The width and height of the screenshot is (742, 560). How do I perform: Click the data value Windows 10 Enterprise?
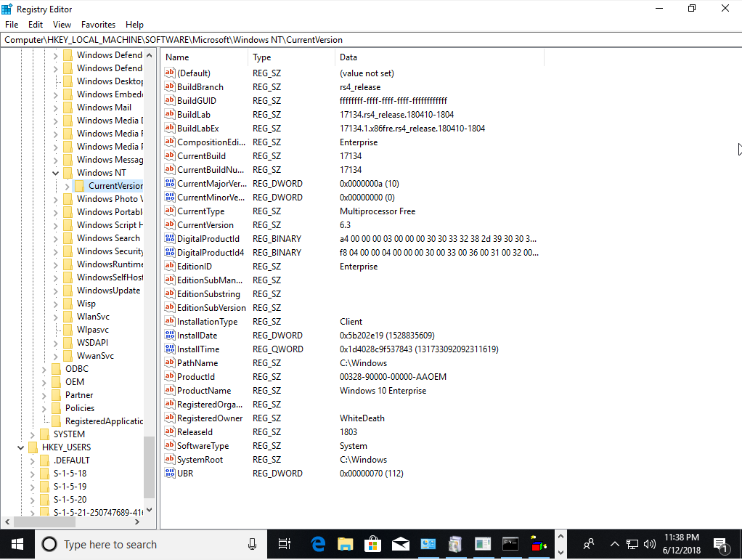point(383,391)
